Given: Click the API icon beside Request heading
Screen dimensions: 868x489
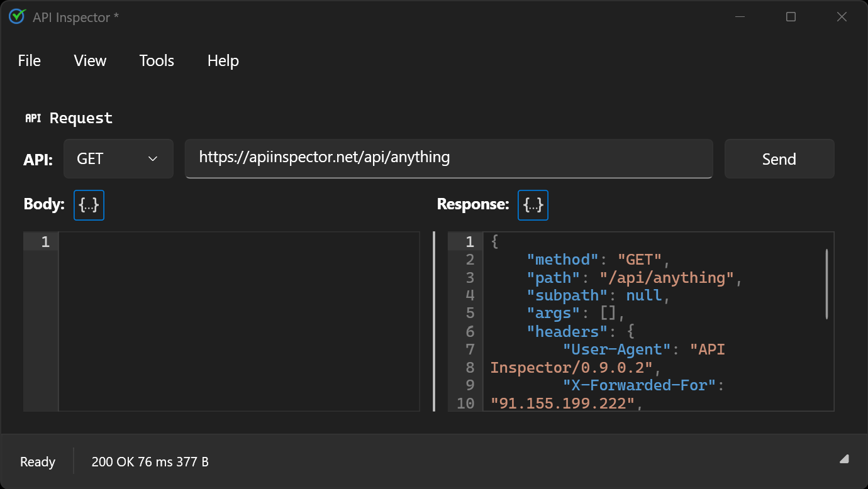Looking at the screenshot, I should 33,118.
